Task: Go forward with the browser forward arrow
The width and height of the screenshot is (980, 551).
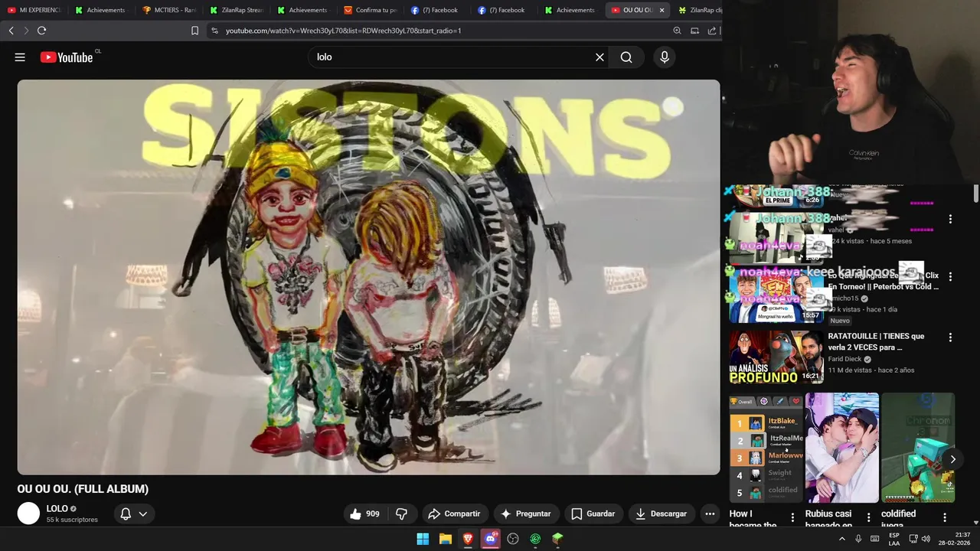Action: tap(26, 31)
